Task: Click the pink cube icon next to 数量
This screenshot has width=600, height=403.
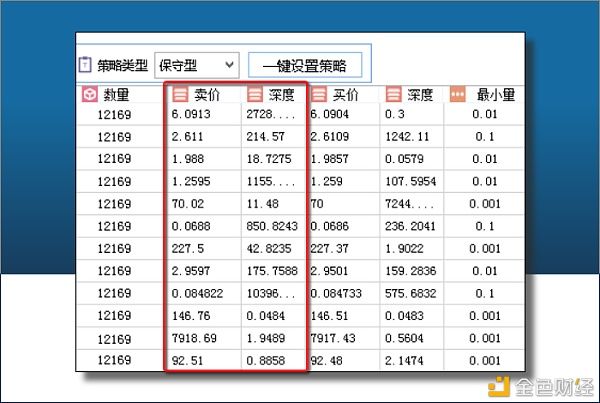Action: tap(90, 94)
